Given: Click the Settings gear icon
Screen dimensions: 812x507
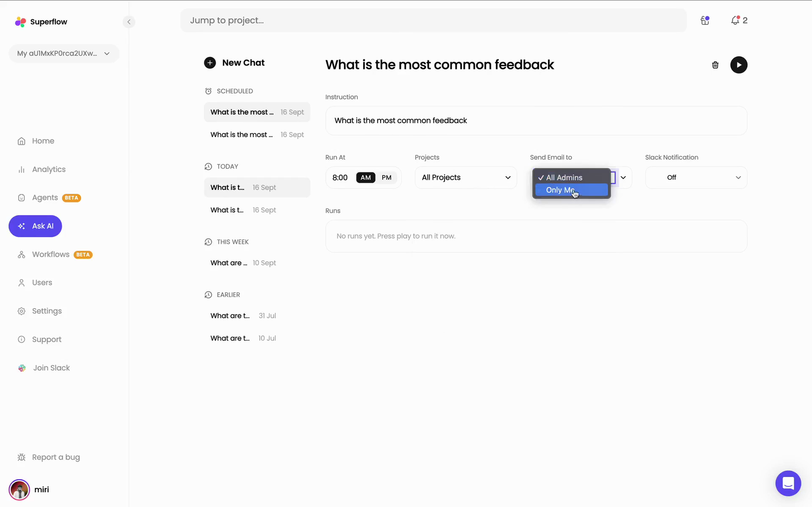Looking at the screenshot, I should point(21,311).
